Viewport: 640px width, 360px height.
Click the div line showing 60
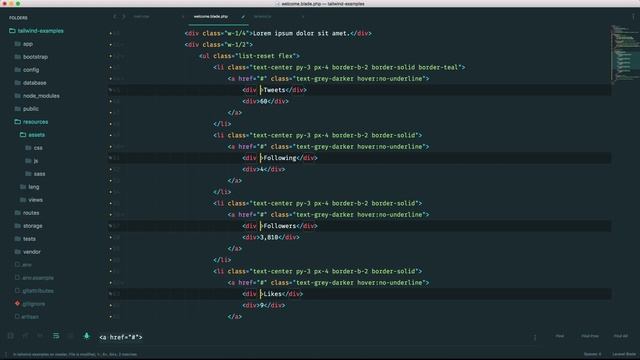click(x=265, y=101)
